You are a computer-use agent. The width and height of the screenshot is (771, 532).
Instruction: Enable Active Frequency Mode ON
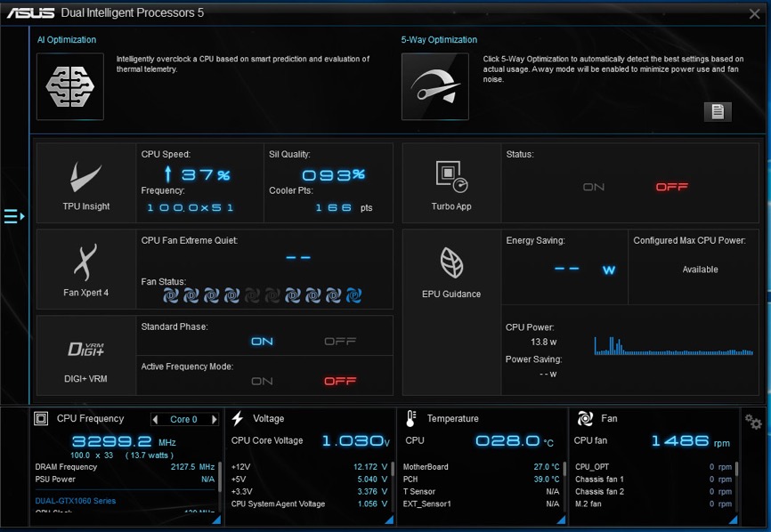(x=262, y=381)
